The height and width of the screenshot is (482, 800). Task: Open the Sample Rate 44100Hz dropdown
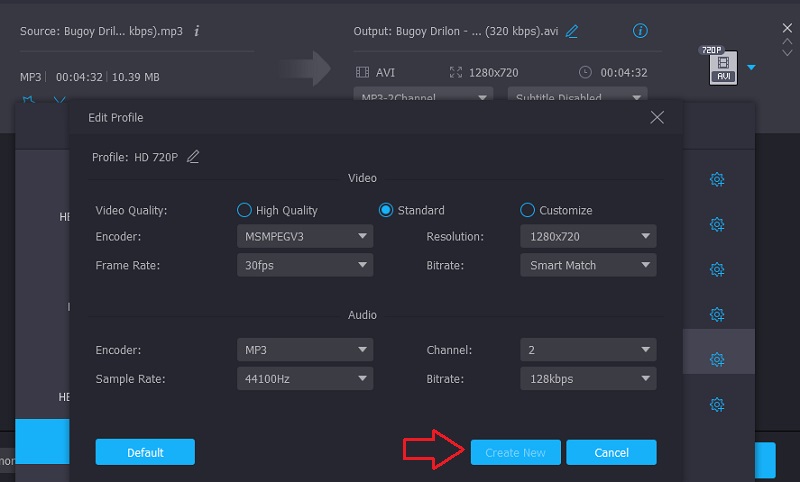(x=305, y=379)
